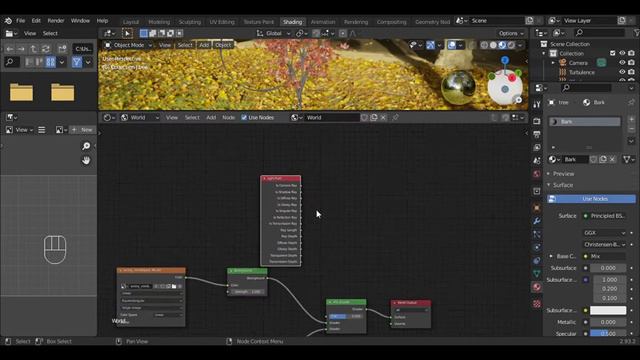The width and height of the screenshot is (640, 360).
Task: Switch to the UV Editing workspace tab
Action: coord(222,22)
